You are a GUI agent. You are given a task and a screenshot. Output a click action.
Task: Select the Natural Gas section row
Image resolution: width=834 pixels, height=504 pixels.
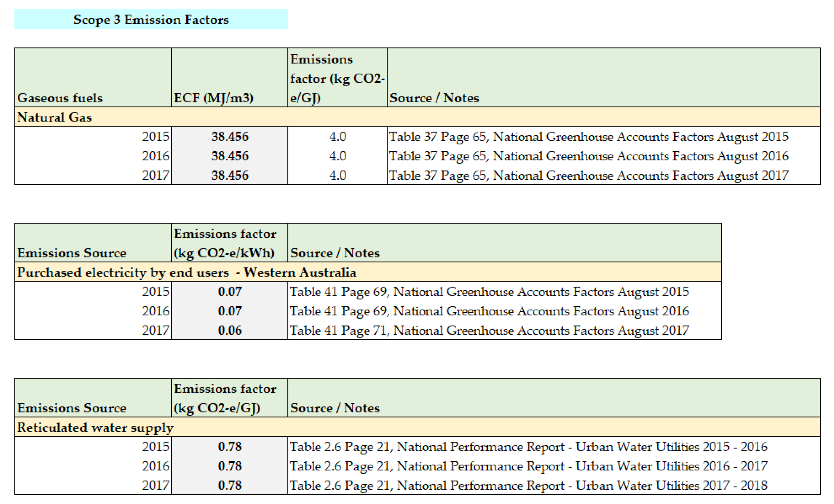coord(54,117)
